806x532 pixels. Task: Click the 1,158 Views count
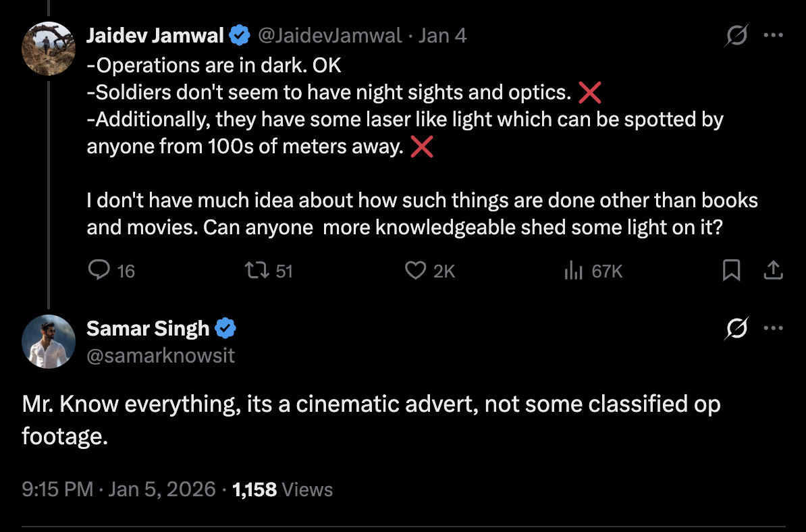click(x=282, y=489)
